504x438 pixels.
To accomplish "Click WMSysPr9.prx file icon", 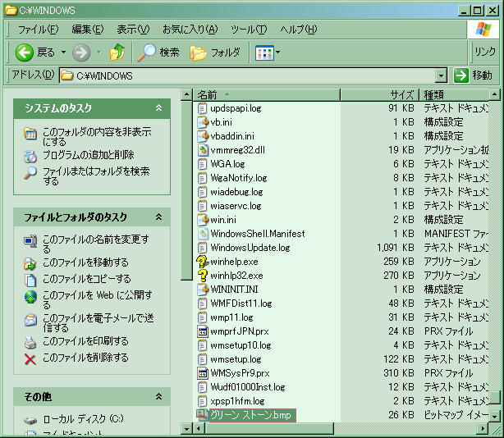I will click(203, 373).
